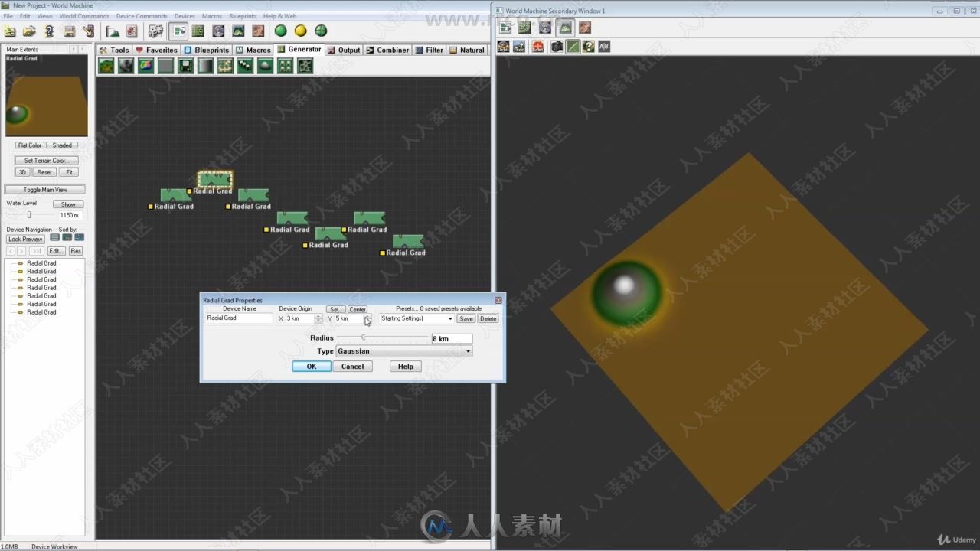980x551 pixels.
Task: Switch to the Natural tab
Action: [x=467, y=50]
